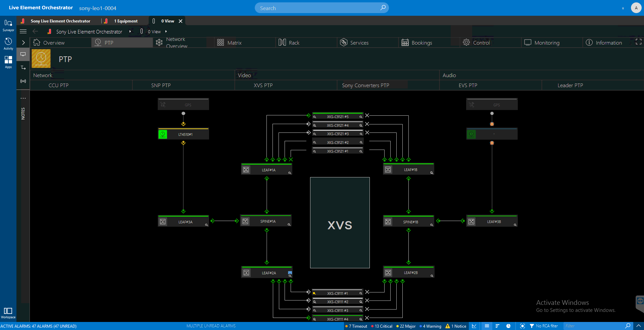Screen dimensions: 644x330
Task: Click the green clock icon on LT4510#1
Action: coord(163,134)
